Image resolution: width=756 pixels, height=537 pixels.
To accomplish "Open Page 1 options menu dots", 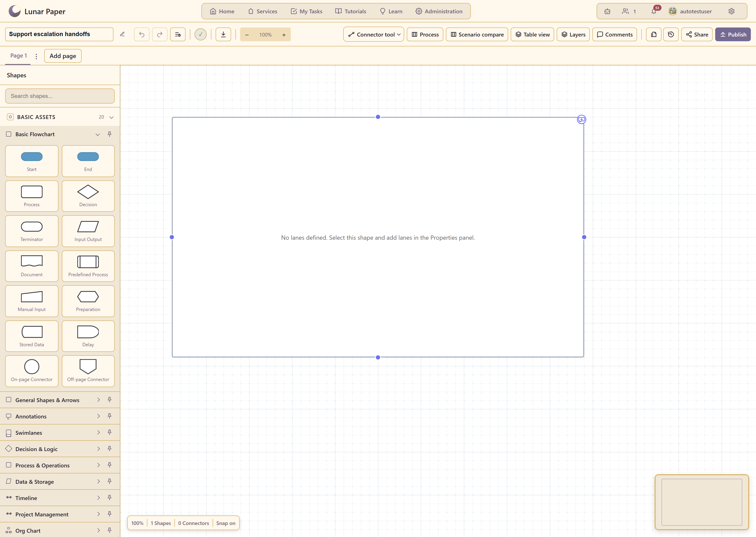I will click(x=36, y=56).
